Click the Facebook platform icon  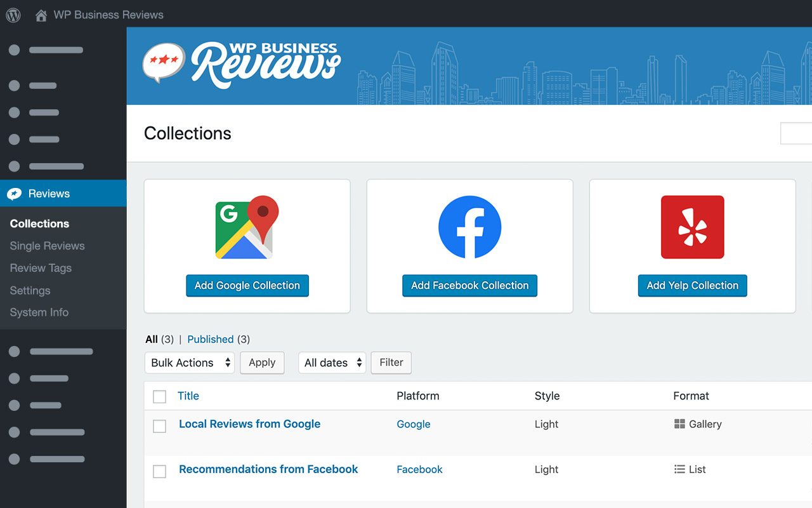tap(469, 227)
